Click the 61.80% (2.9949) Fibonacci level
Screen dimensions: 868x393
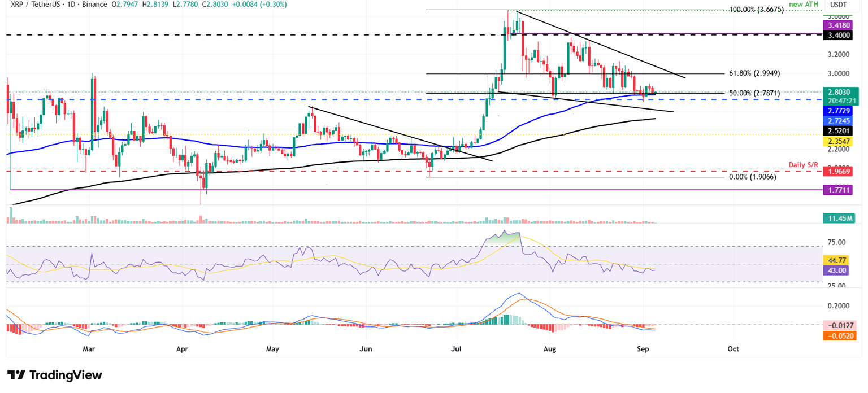coord(753,73)
